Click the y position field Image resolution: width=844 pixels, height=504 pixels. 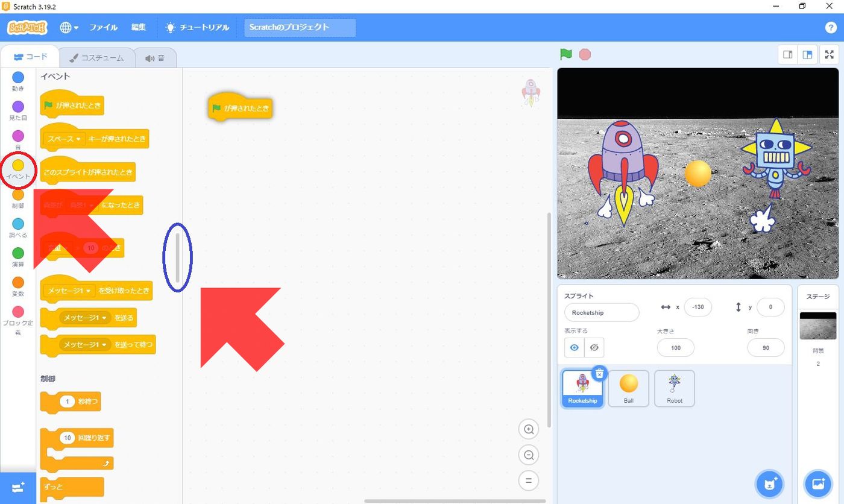[x=770, y=307]
